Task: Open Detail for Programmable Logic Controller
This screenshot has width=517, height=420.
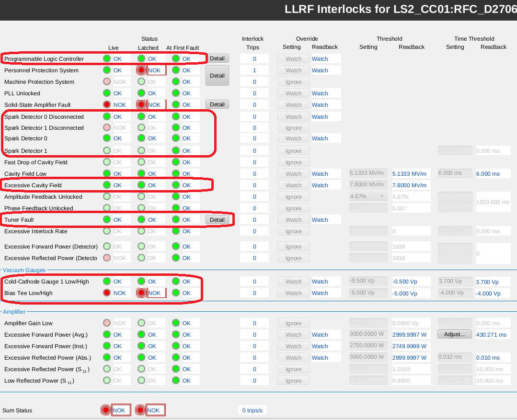Action: [x=217, y=58]
